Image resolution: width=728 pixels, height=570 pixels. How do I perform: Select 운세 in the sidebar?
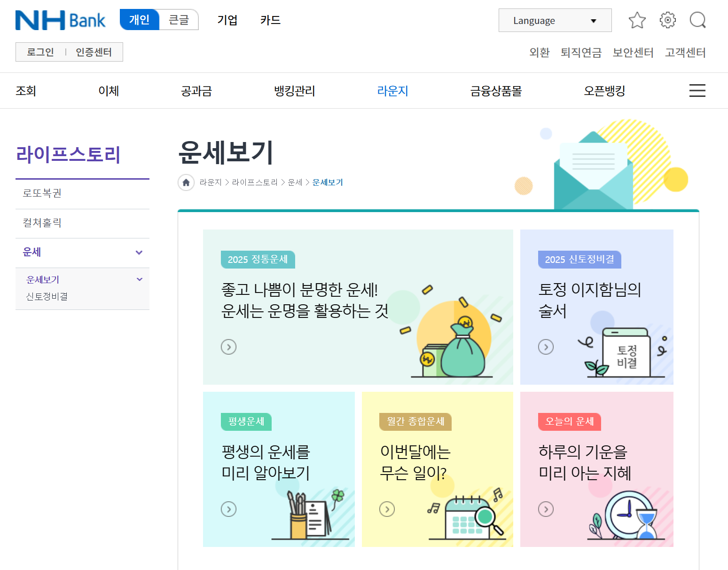click(x=32, y=252)
